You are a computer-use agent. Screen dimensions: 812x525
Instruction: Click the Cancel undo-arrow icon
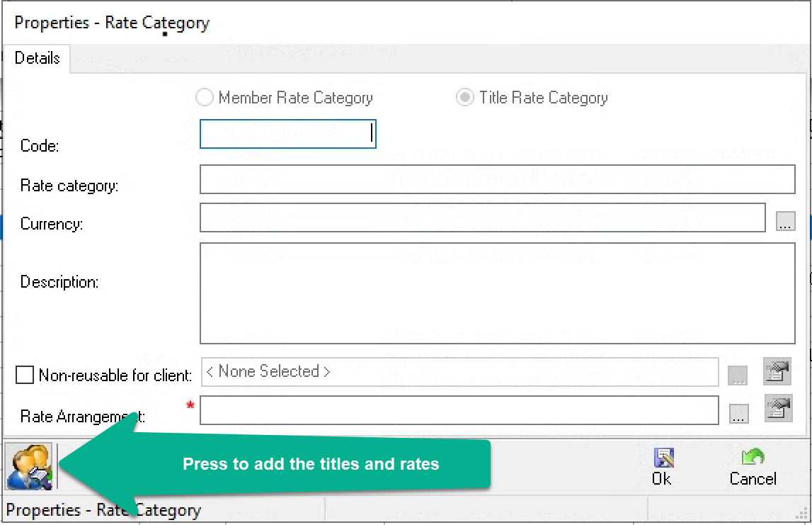(x=753, y=456)
